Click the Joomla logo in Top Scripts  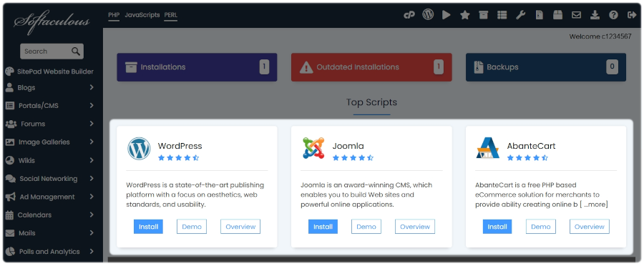click(313, 148)
